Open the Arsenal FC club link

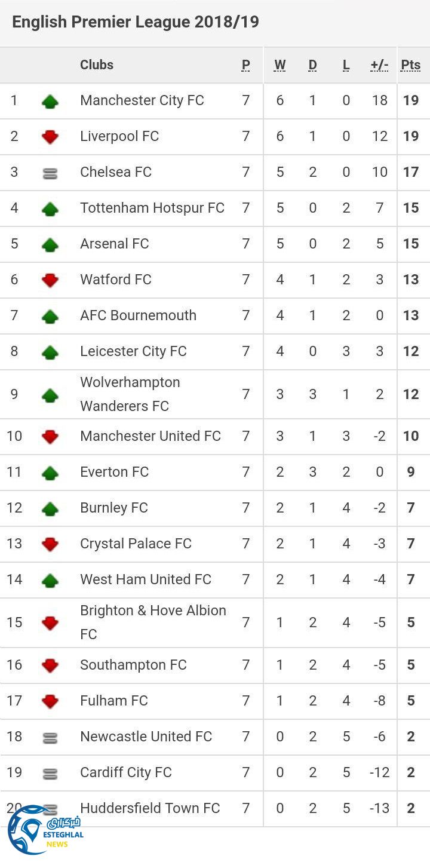115,244
